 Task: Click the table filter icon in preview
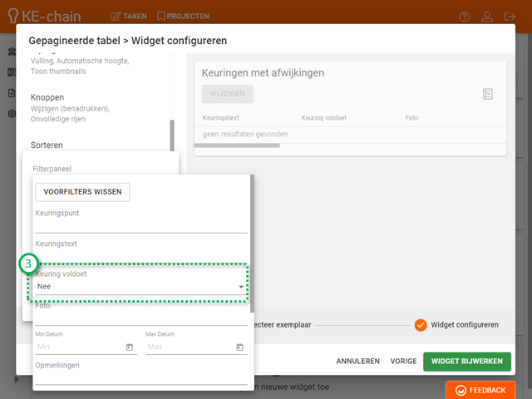(488, 94)
